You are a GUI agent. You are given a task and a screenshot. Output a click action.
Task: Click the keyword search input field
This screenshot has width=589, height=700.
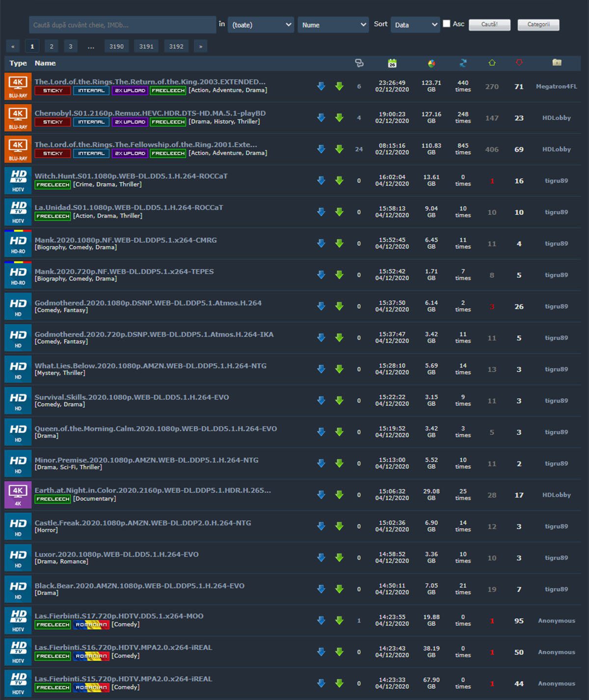[x=122, y=25]
